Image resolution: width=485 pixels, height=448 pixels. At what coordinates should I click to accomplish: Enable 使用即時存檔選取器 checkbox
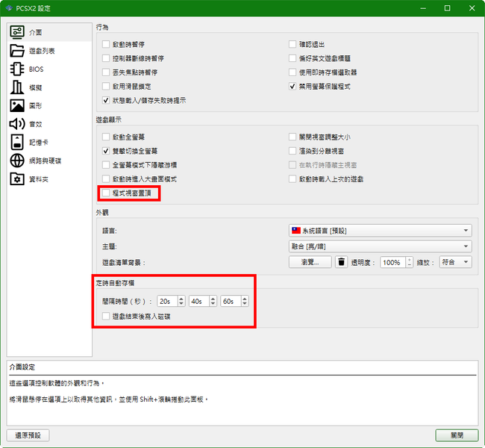click(x=292, y=72)
